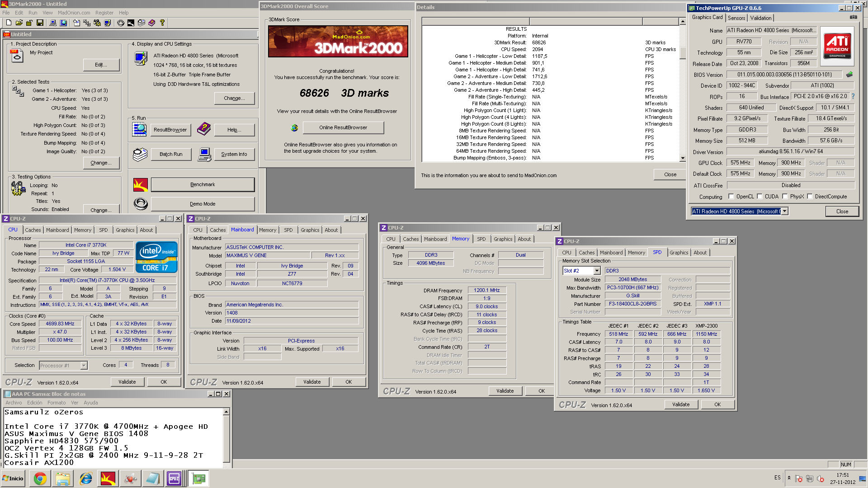Click Change... under Display and CPU Settings
868x488 pixels.
tap(234, 98)
